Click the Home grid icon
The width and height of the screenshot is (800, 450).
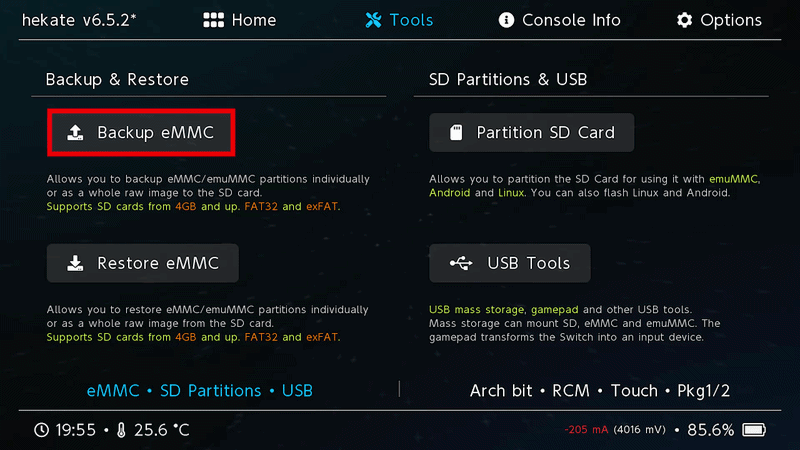(213, 20)
